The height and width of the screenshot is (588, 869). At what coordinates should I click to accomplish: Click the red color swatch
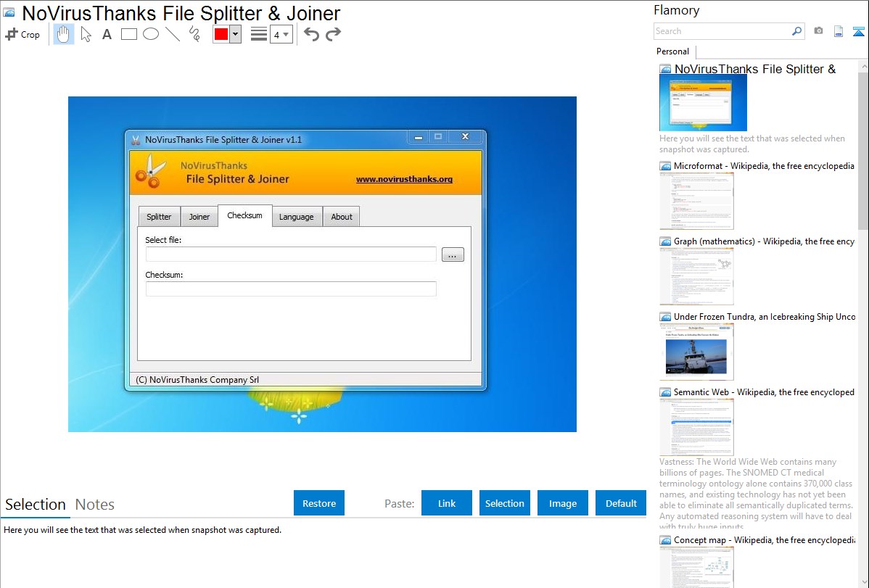tap(221, 34)
